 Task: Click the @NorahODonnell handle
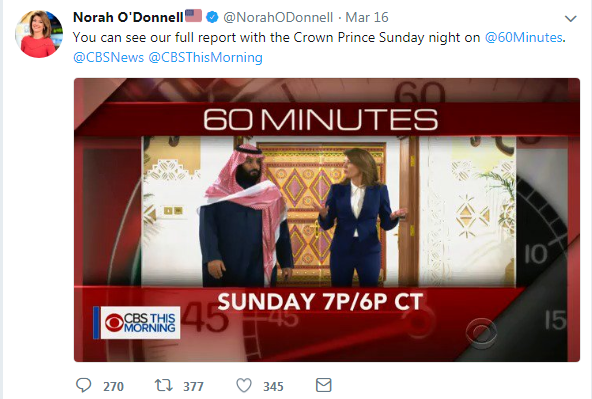pyautogui.click(x=278, y=17)
